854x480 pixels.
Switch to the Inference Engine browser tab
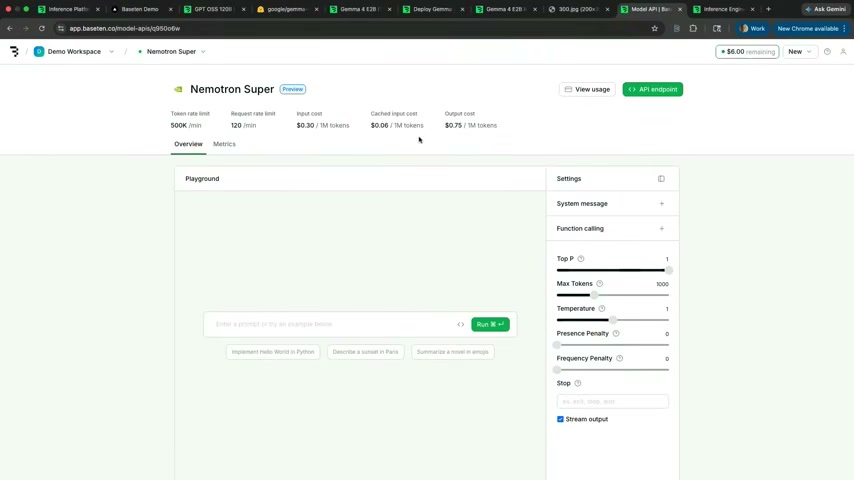pos(723,9)
